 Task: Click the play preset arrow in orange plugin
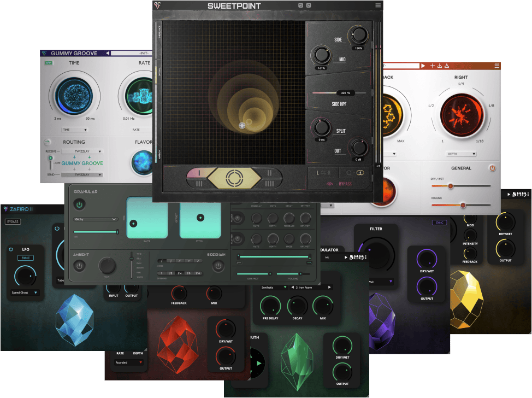(x=423, y=66)
